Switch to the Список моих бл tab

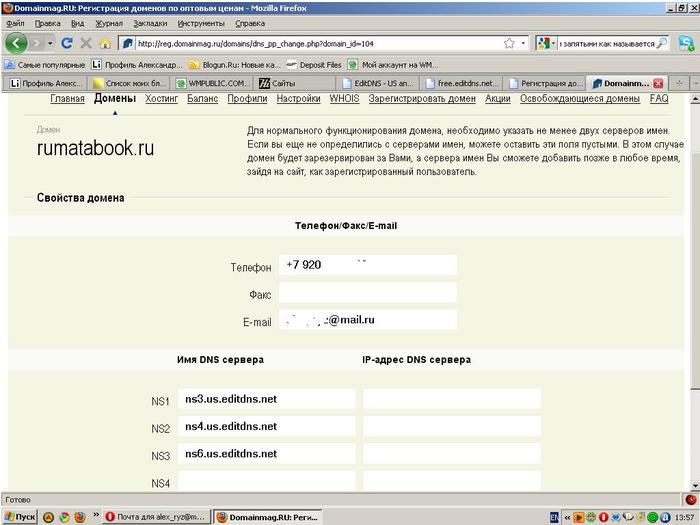[129, 83]
